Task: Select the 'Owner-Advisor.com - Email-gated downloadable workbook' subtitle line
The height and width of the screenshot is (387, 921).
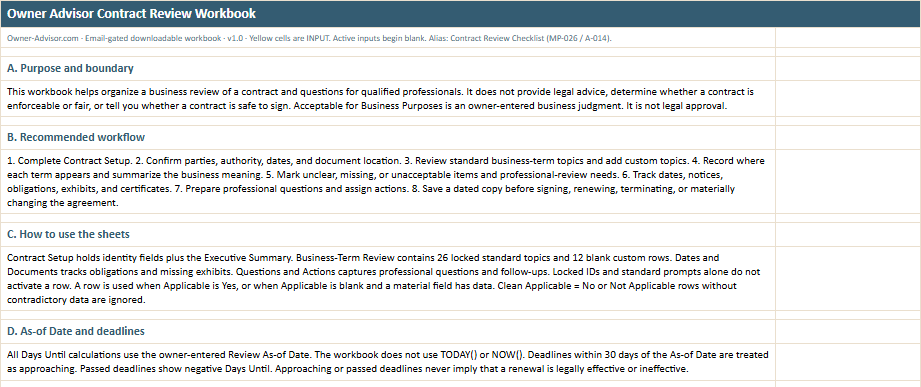Action: click(x=388, y=38)
